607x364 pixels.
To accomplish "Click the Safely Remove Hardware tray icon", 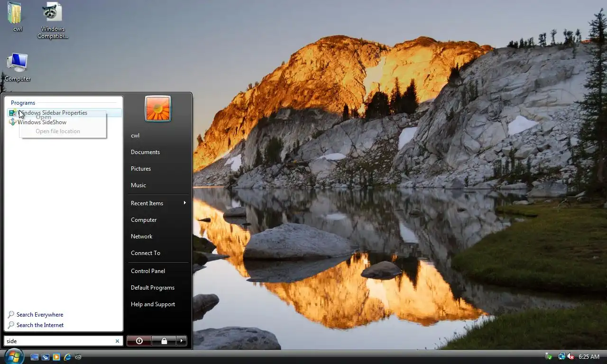I will pyautogui.click(x=549, y=356).
